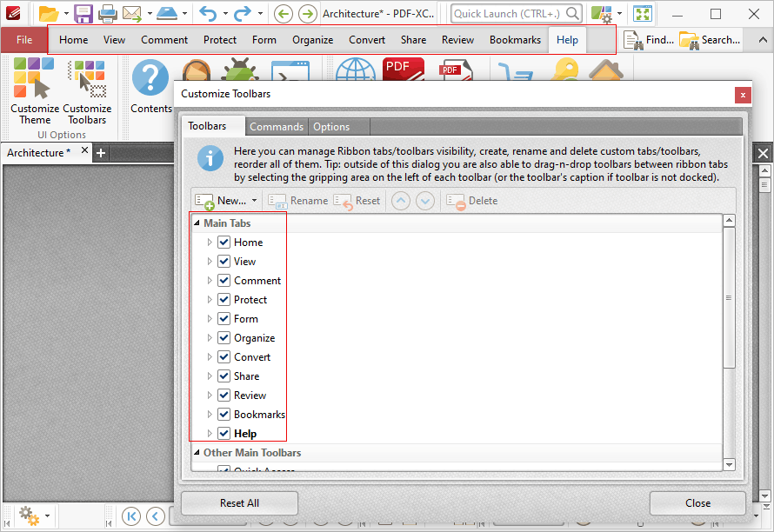Click the New toolbar icon in dialog
The height and width of the screenshot is (532, 774).
204,201
